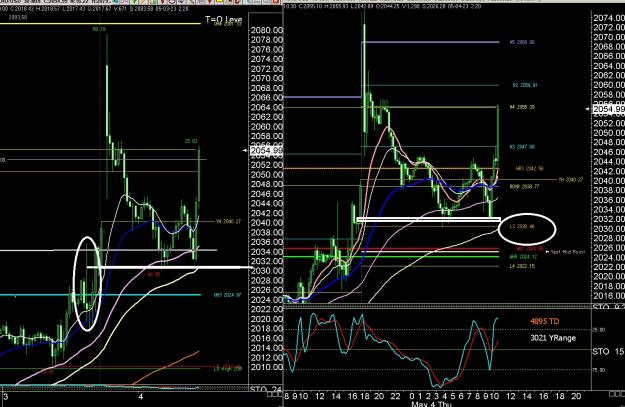Click the May 4 Thu date label

tap(431, 404)
